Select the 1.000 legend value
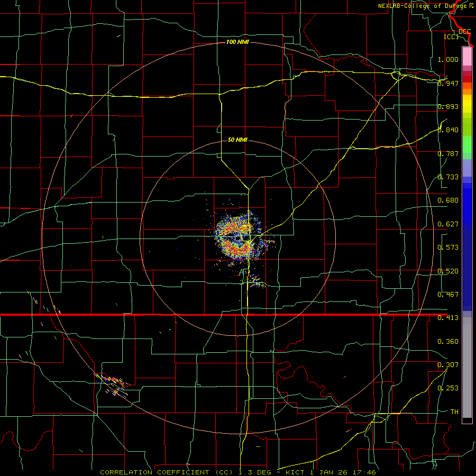The image size is (476, 476). pyautogui.click(x=448, y=59)
